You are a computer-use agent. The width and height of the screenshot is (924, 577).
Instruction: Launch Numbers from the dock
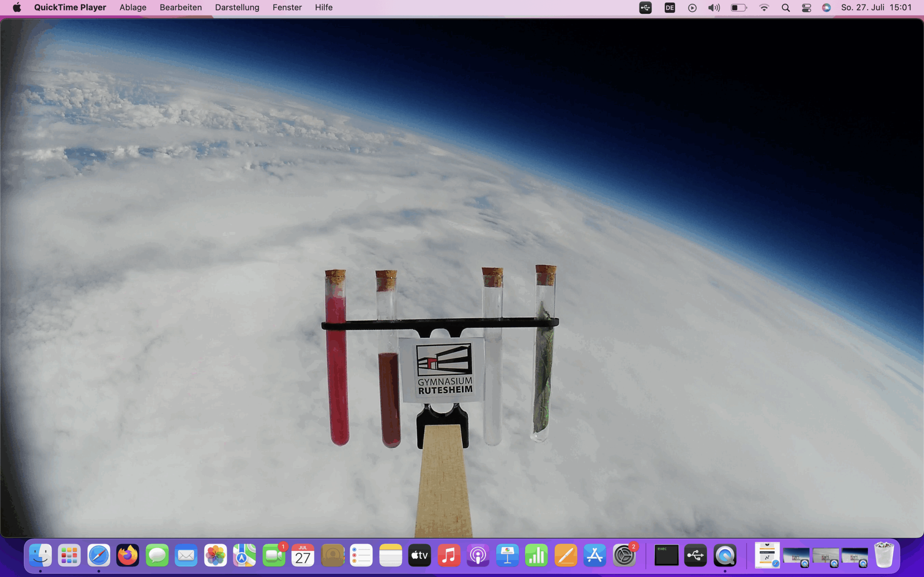(x=536, y=556)
